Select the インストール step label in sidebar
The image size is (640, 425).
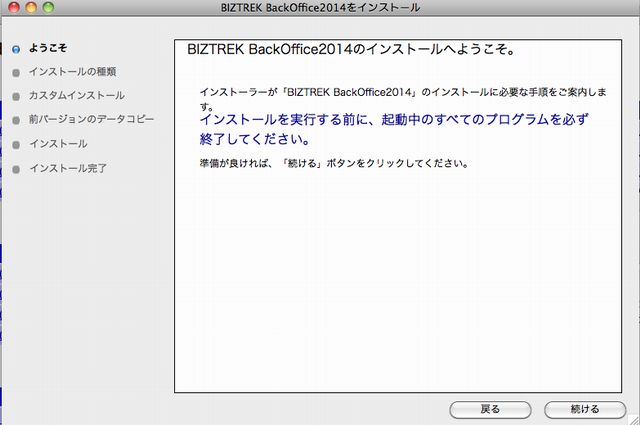58,144
